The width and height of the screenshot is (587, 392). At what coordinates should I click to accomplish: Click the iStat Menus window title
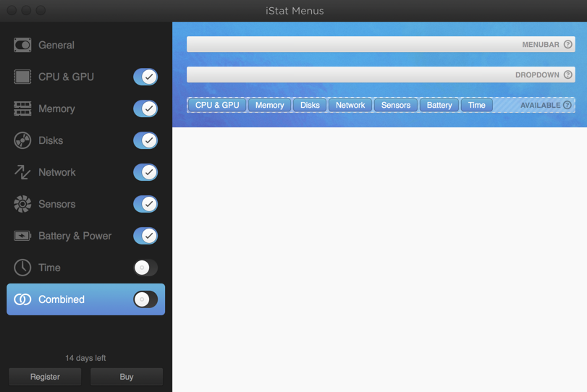coord(295,11)
